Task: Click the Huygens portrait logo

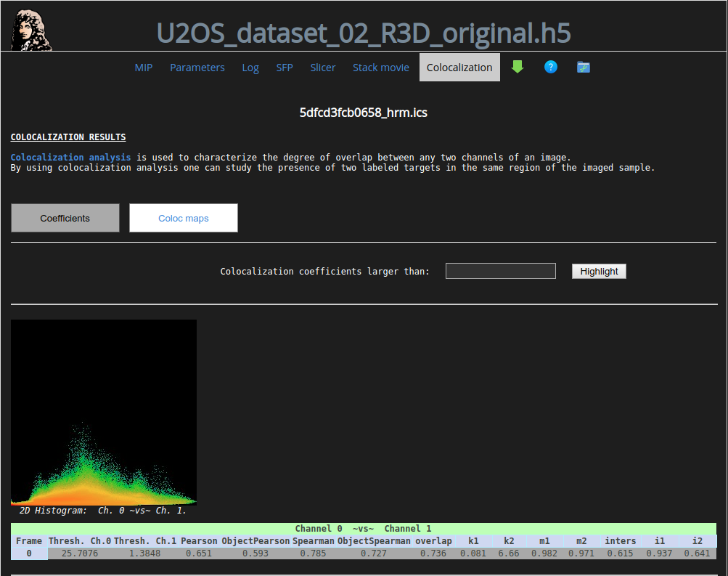Action: click(31, 29)
